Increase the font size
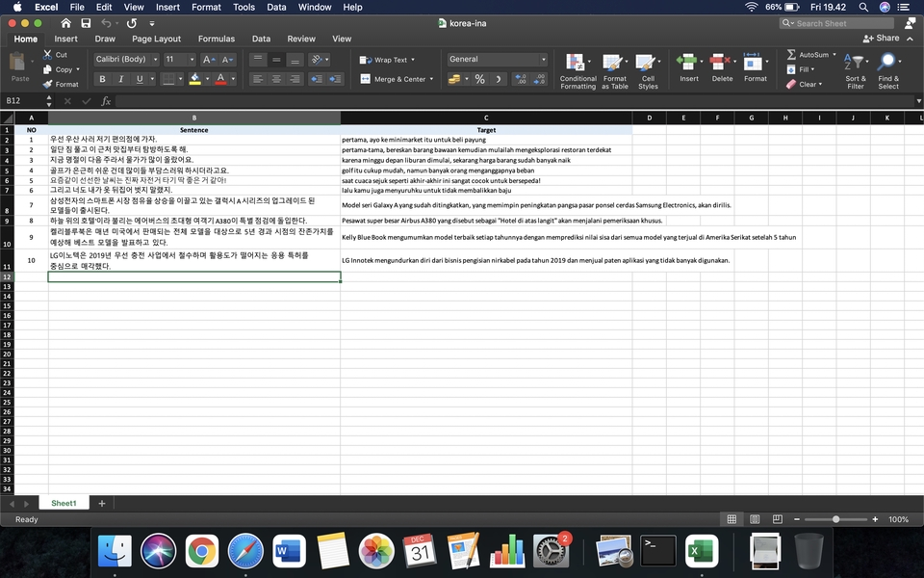Screen dimensions: 924x578 point(208,59)
